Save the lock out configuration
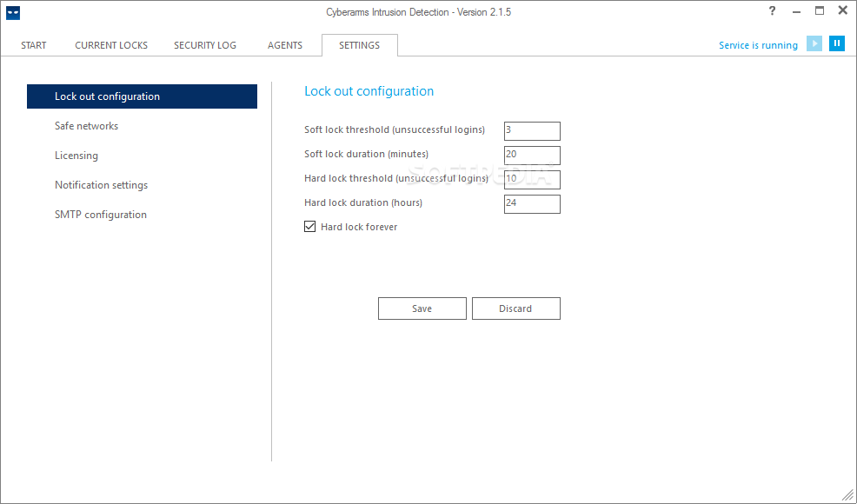Image resolution: width=857 pixels, height=504 pixels. point(422,308)
